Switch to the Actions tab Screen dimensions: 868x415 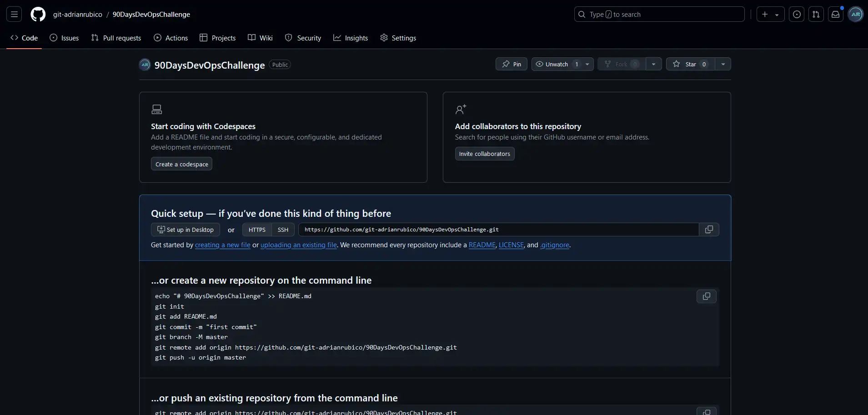[x=171, y=38]
